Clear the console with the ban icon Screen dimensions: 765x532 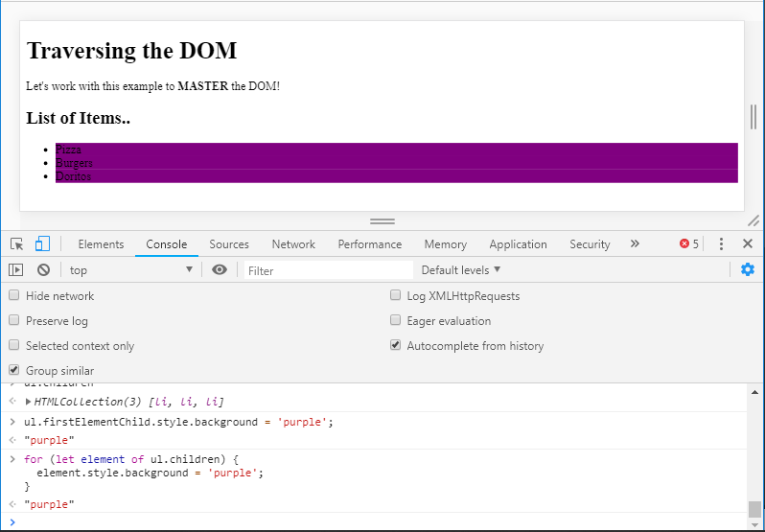[x=43, y=269]
